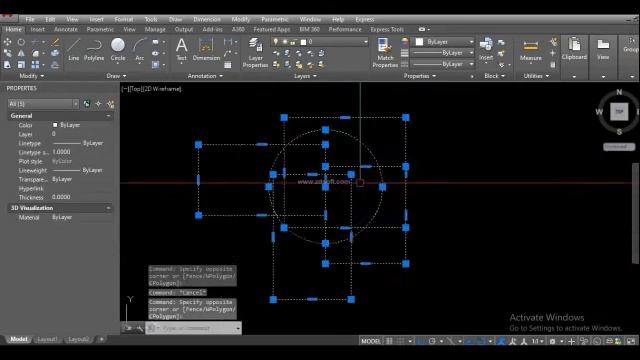Switch to the Manage ribbon tab

click(155, 29)
